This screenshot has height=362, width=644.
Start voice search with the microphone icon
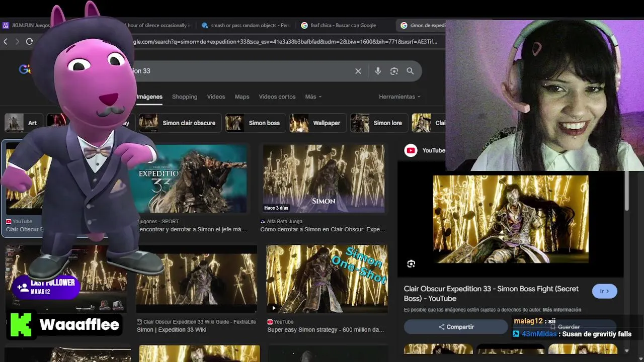pos(378,71)
